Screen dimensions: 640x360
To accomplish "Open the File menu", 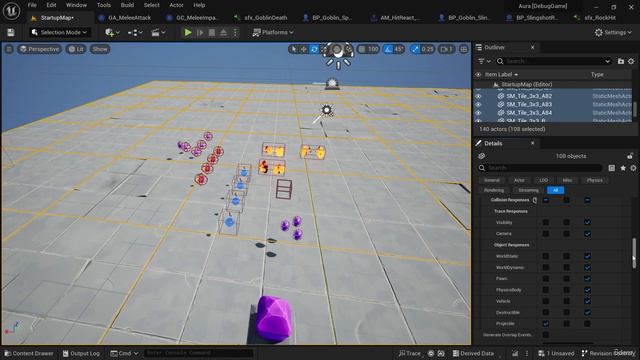I will pos(32,5).
